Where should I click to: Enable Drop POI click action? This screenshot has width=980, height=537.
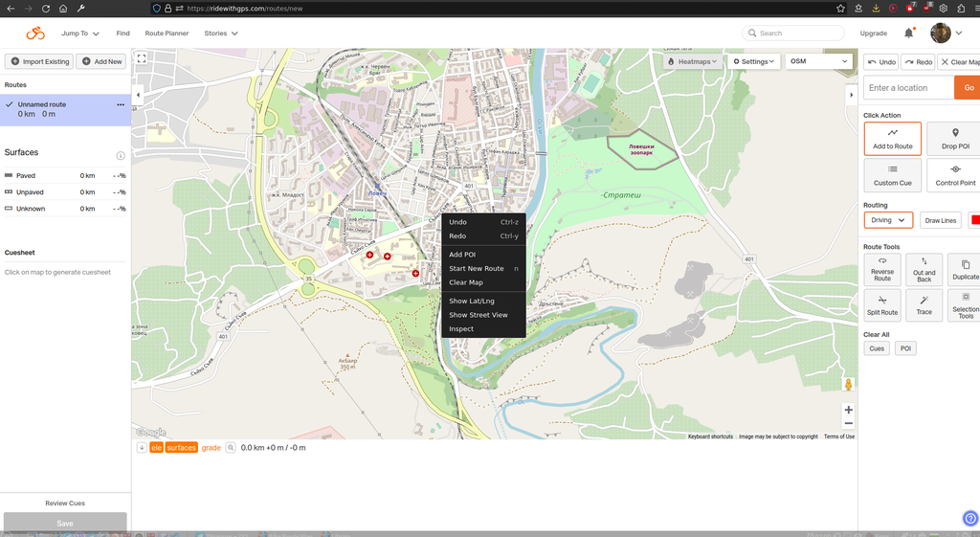point(954,138)
